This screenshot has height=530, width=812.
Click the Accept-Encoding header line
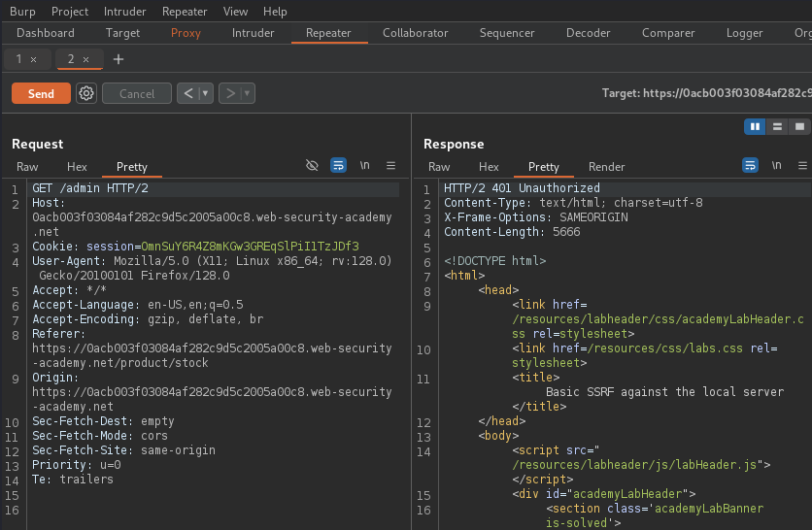pyautogui.click(x=148, y=319)
